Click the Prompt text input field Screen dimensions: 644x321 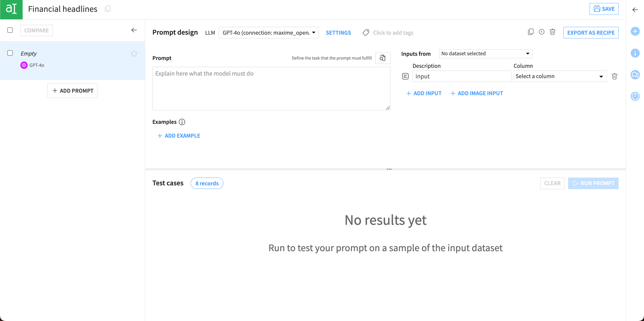point(271,88)
